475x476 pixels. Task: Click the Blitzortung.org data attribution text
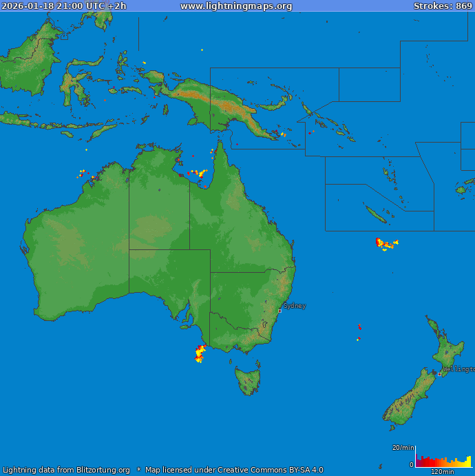[66, 470]
